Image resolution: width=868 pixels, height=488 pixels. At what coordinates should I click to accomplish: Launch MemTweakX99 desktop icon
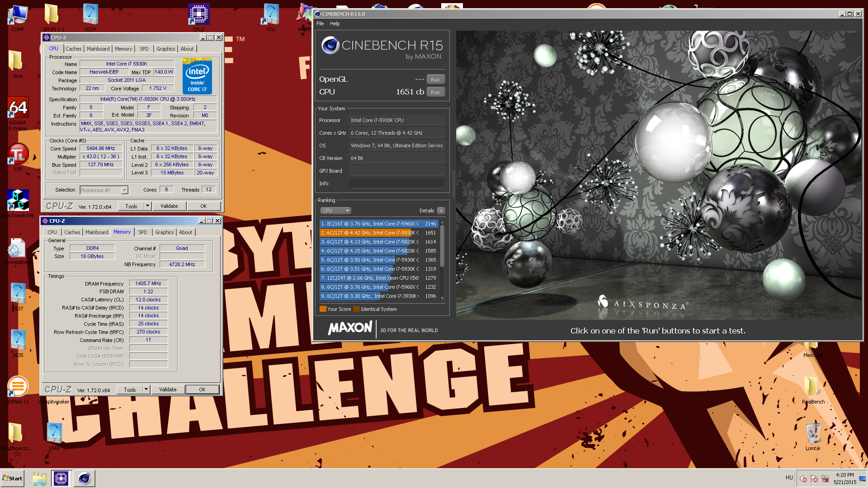point(18,203)
